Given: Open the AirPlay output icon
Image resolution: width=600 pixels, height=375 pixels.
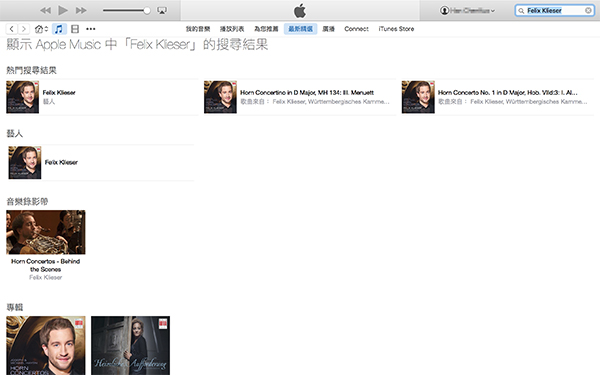Looking at the screenshot, I should click(x=162, y=11).
